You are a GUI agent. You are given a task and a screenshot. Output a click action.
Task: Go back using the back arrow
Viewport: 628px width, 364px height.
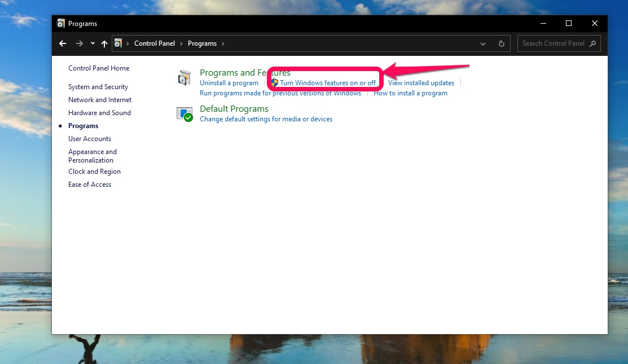click(x=63, y=43)
